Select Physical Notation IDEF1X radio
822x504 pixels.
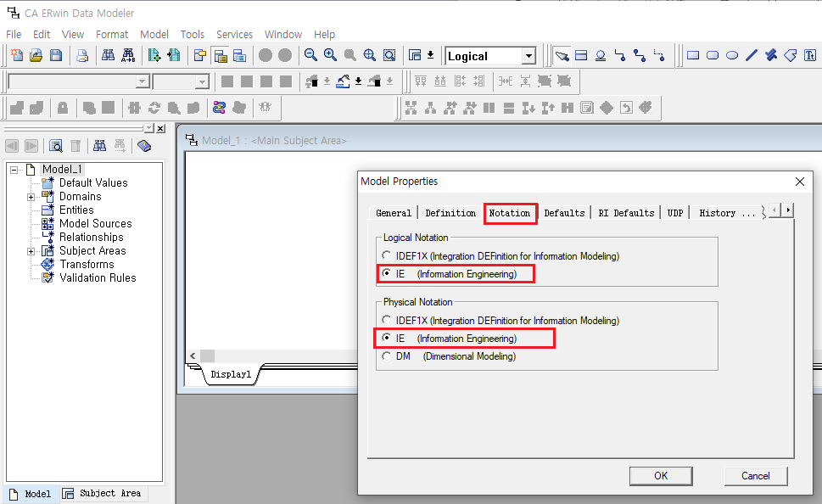[387, 320]
